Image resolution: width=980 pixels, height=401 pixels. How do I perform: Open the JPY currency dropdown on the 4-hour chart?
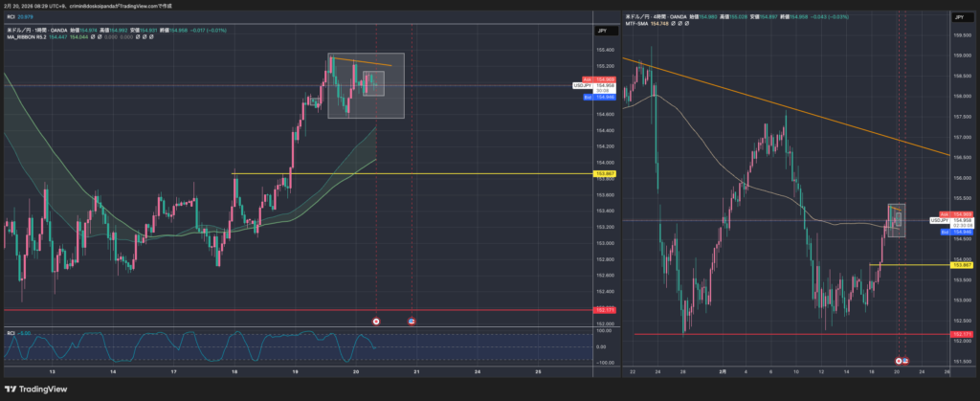[960, 18]
